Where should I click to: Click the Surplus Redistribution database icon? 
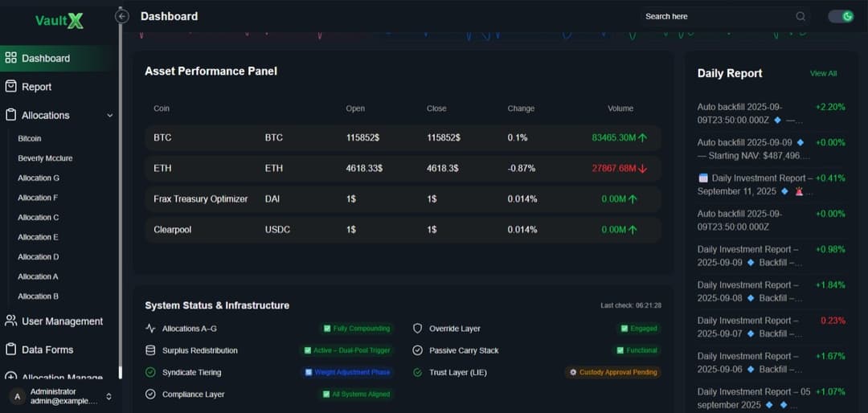(150, 350)
